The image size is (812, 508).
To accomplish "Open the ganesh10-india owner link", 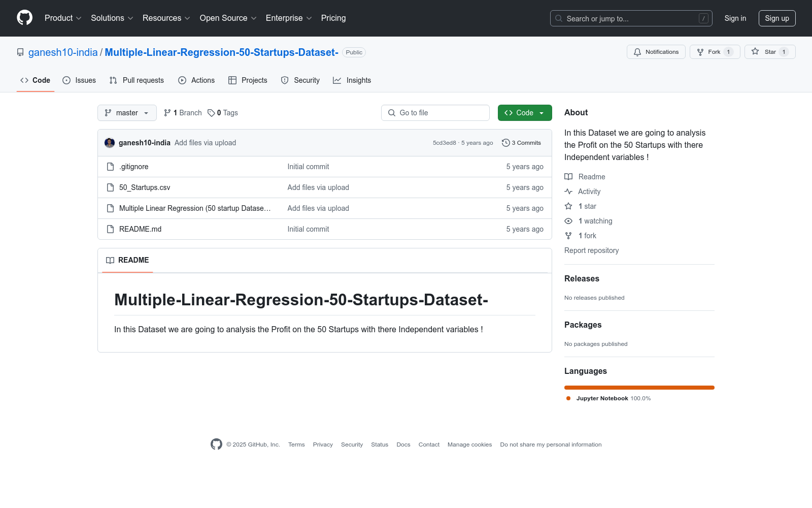I will coord(63,52).
